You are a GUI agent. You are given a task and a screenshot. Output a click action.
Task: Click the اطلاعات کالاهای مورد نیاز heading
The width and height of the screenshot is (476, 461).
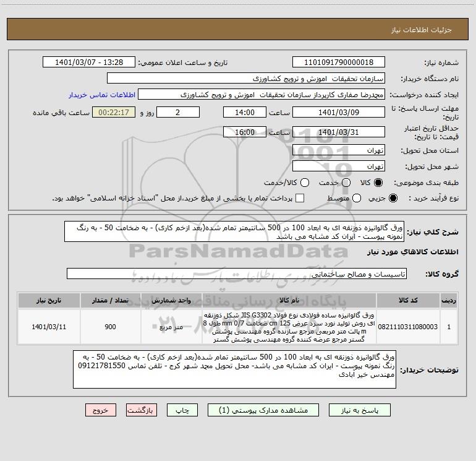click(412, 252)
